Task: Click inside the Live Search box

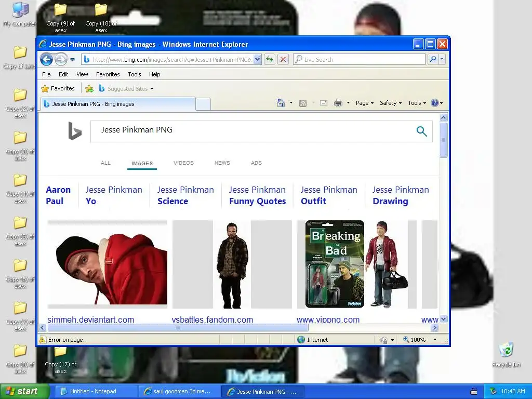Action: 360,59
